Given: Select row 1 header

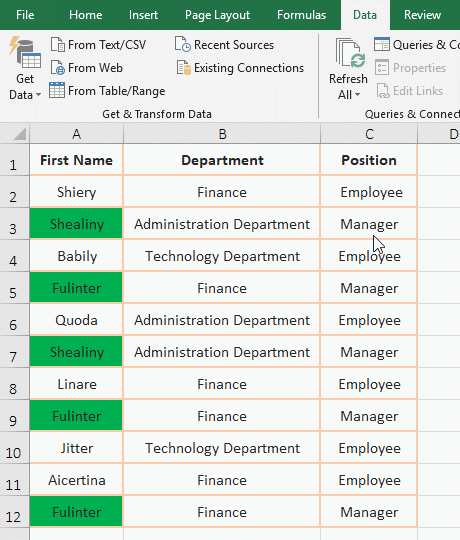Looking at the screenshot, I should tap(14, 160).
